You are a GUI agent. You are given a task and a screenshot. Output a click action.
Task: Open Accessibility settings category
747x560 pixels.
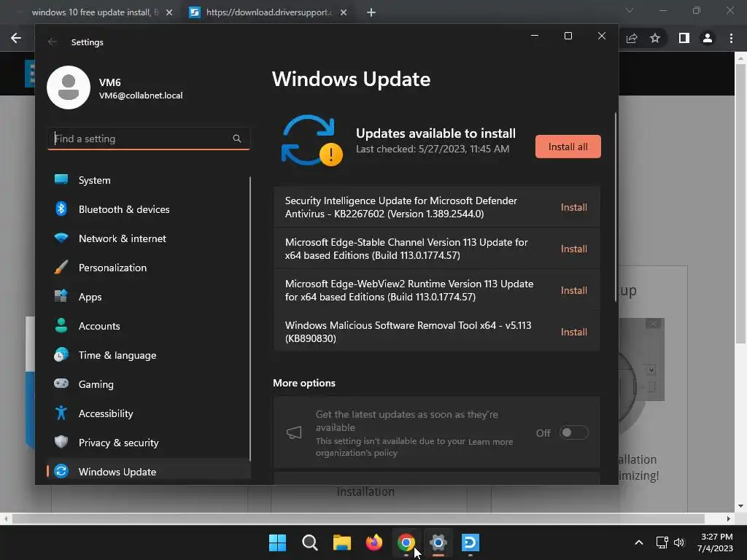pyautogui.click(x=149, y=413)
